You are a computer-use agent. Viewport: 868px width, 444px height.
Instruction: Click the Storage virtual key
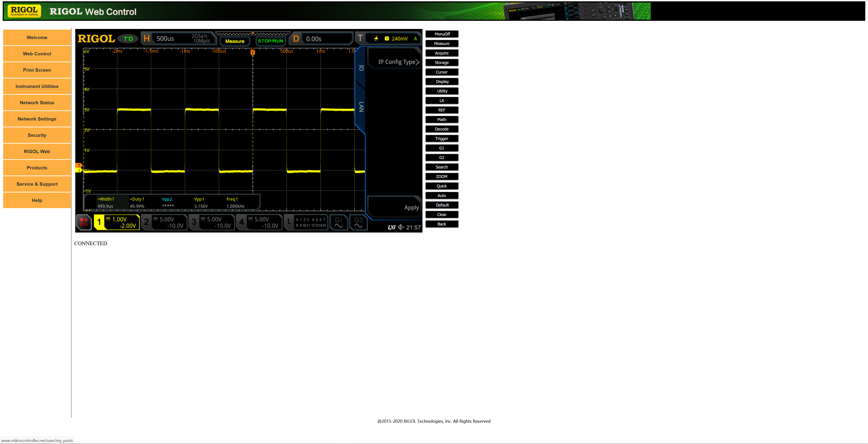tap(442, 62)
